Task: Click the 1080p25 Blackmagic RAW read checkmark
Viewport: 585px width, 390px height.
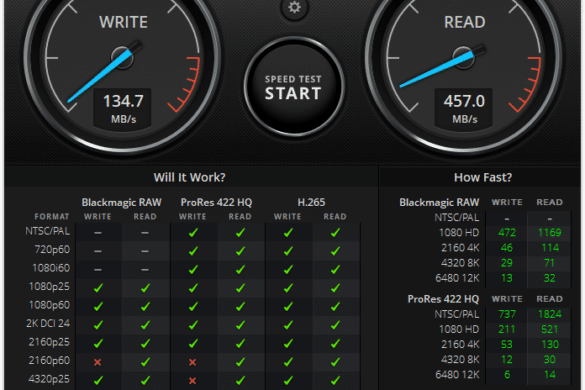Action: coord(145,288)
